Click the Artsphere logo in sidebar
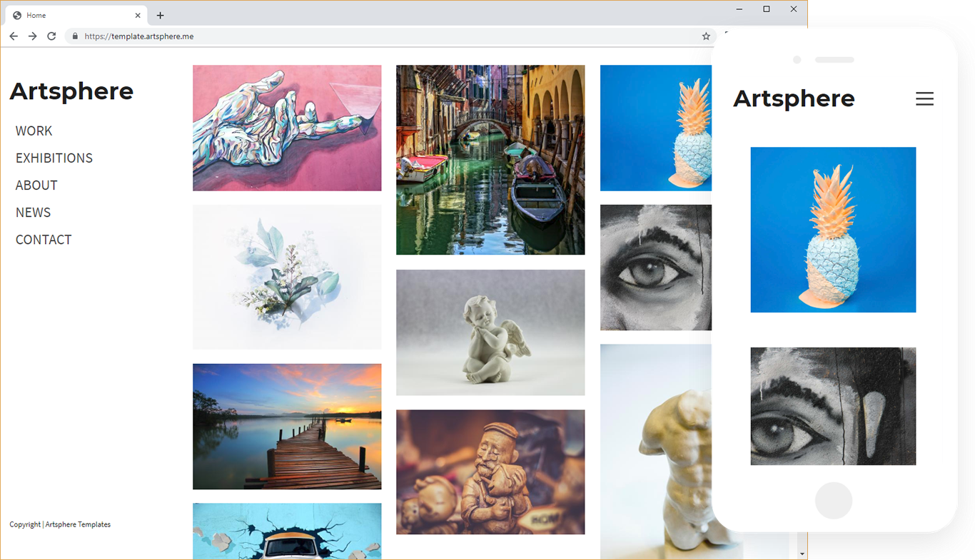This screenshot has width=975, height=560. click(71, 91)
